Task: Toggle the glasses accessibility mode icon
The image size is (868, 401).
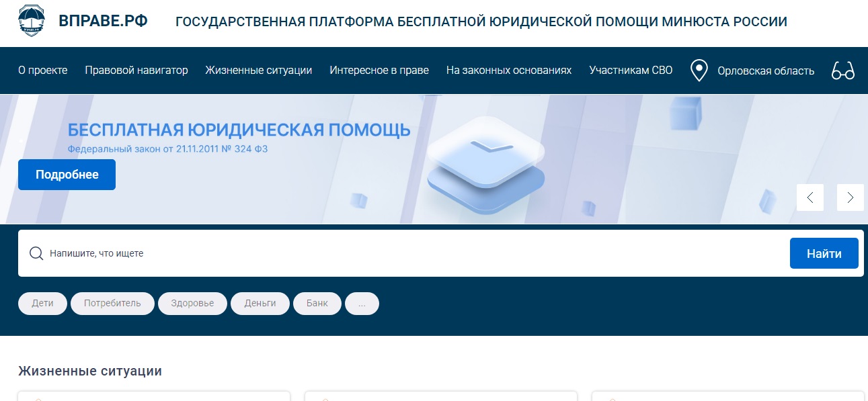Action: click(842, 71)
